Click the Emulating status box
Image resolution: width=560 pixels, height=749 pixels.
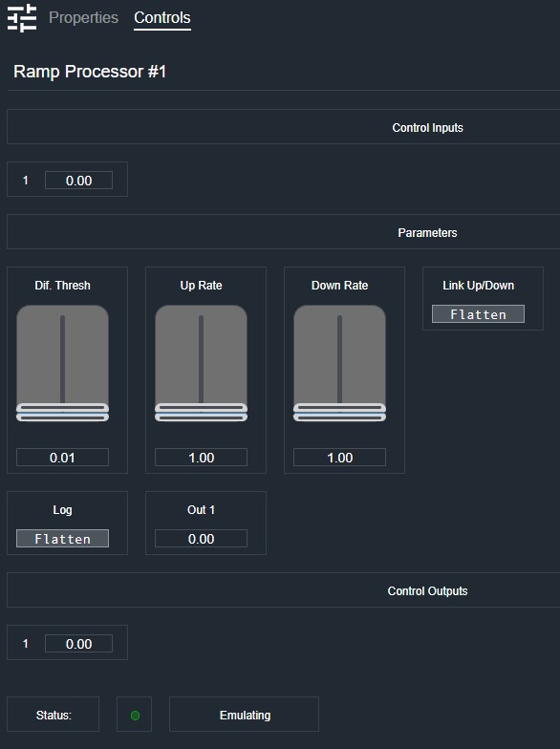coord(245,715)
